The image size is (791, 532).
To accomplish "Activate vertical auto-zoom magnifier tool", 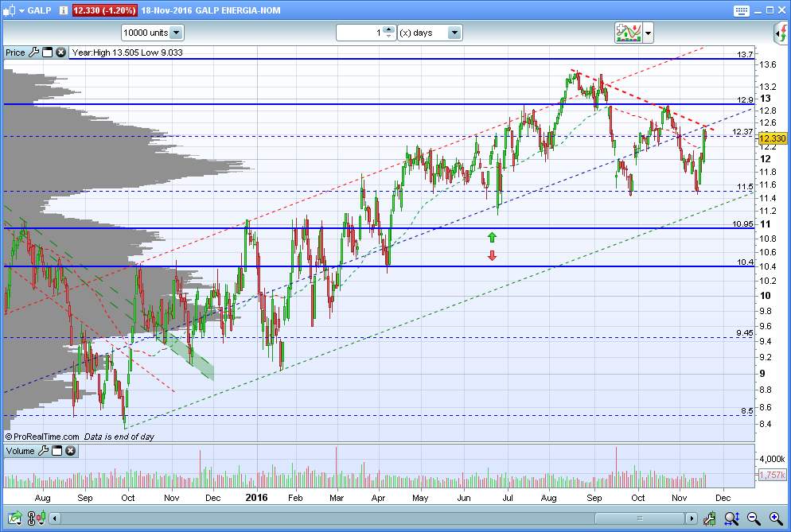I will (x=731, y=518).
